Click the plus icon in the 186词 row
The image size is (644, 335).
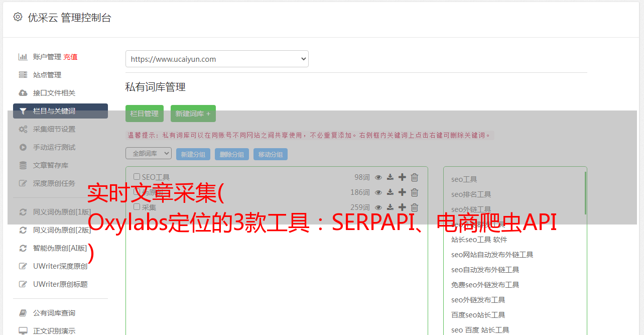click(402, 192)
